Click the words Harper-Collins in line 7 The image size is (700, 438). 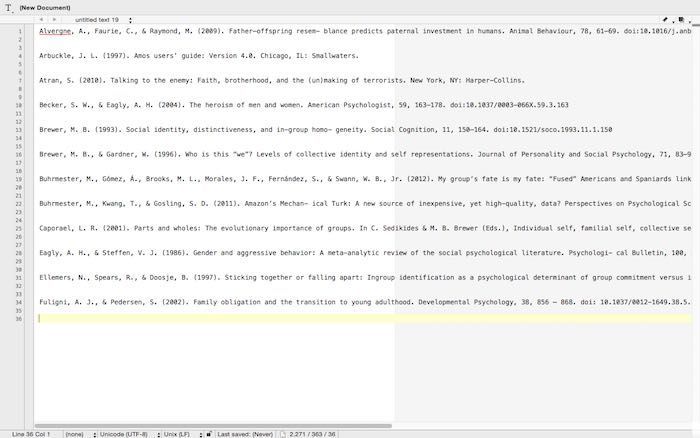[494, 80]
